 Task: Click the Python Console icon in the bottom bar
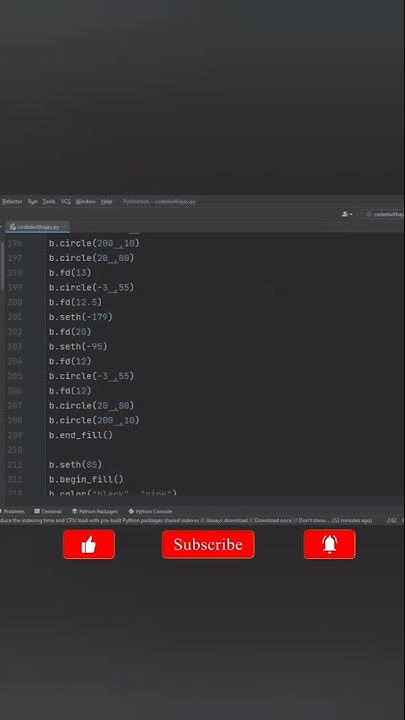[x=131, y=511]
